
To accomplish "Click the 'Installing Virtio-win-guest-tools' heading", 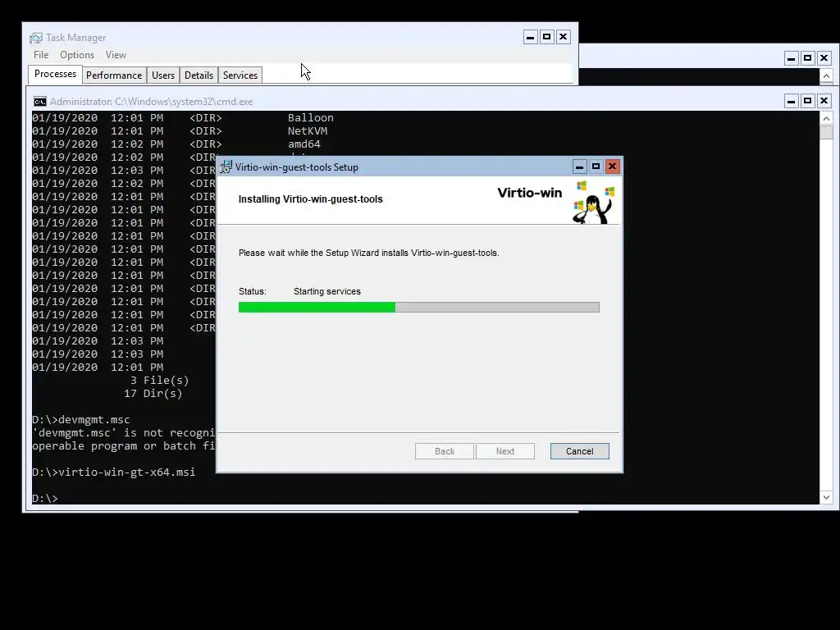I will (x=311, y=199).
